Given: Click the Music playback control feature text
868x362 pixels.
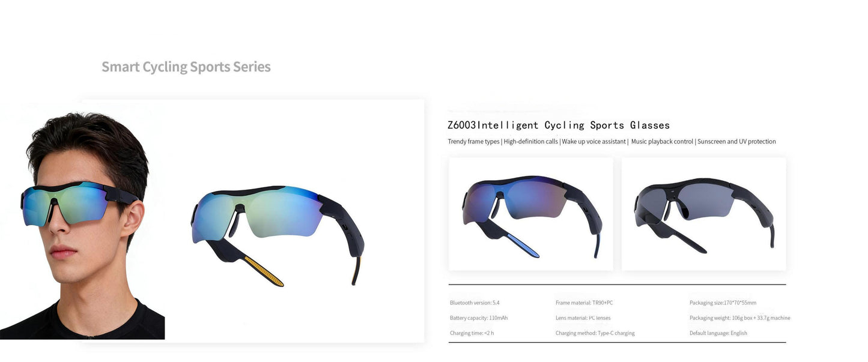Looking at the screenshot, I should (x=662, y=142).
